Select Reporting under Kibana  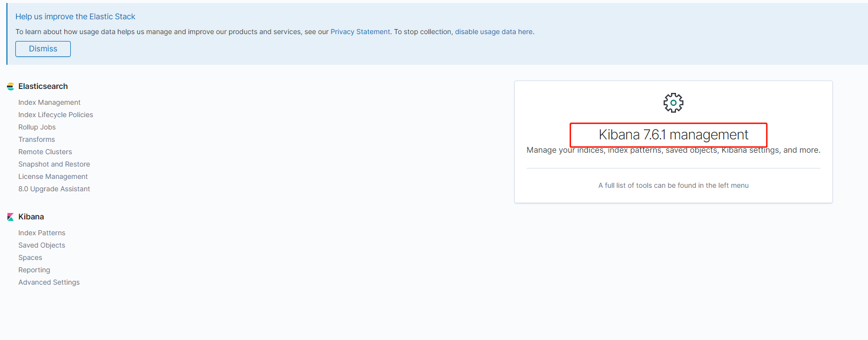click(x=34, y=270)
